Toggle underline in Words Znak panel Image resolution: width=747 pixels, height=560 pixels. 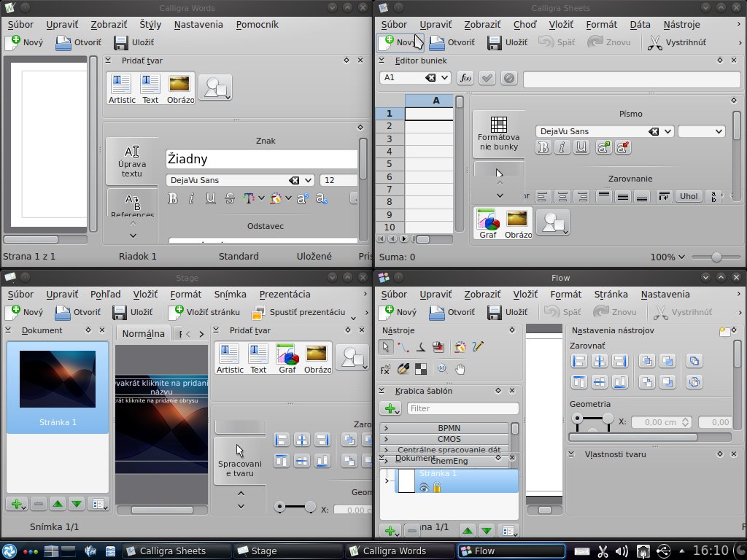pyautogui.click(x=211, y=198)
